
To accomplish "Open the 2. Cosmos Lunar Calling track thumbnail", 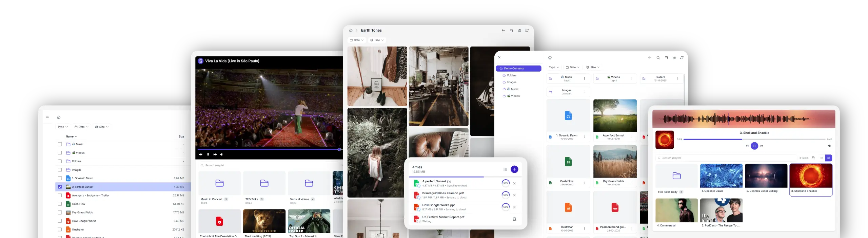I will click(x=766, y=176).
